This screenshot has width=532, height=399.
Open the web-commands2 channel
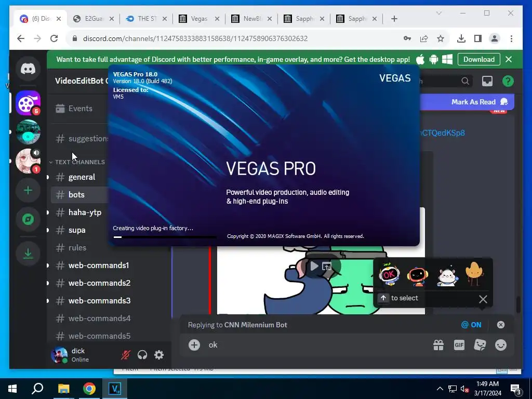[x=109, y=283]
